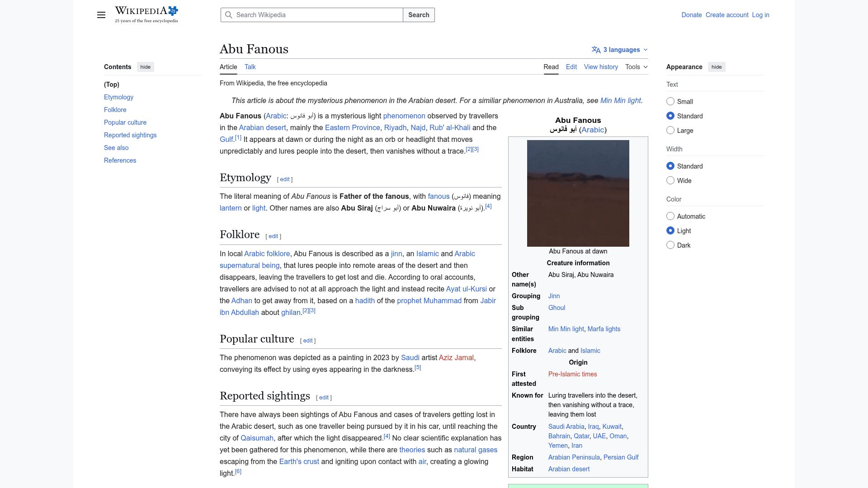Select Small text size
Screen dimensions: 868x488
click(x=670, y=102)
